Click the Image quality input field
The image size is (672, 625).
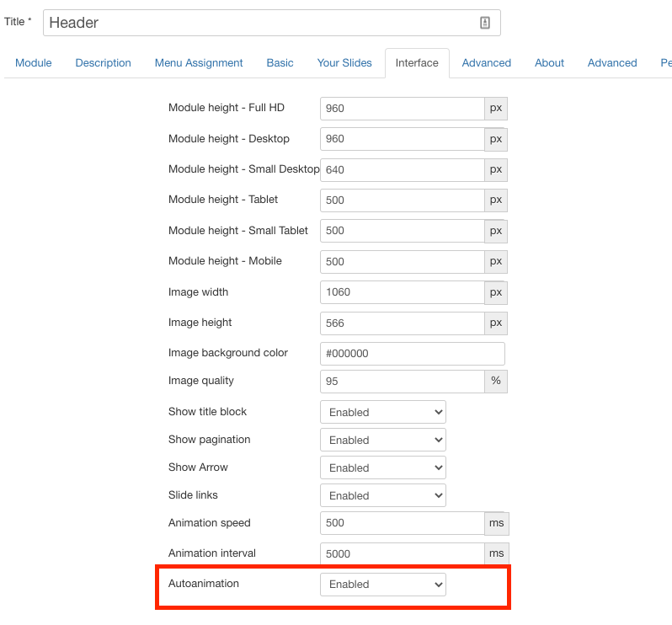coord(402,382)
